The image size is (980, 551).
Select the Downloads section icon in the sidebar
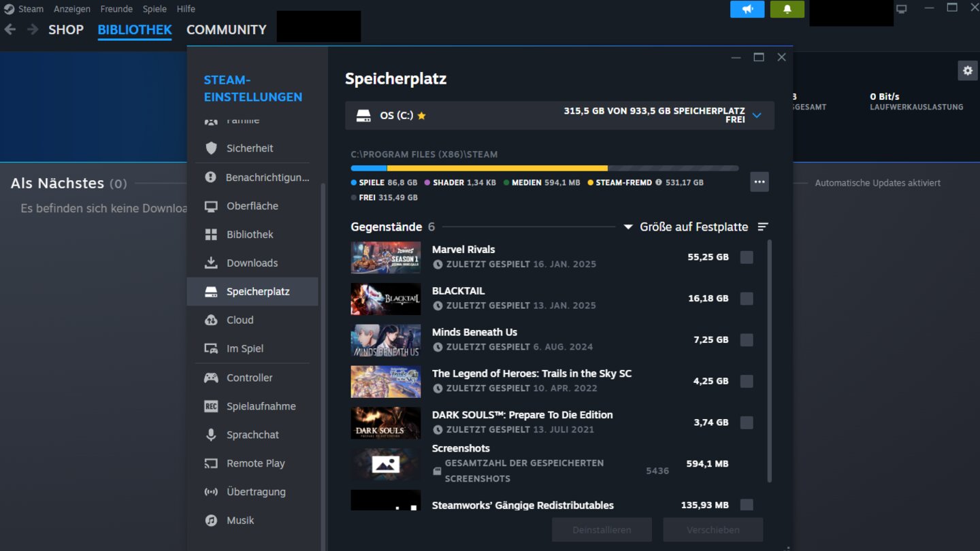211,263
